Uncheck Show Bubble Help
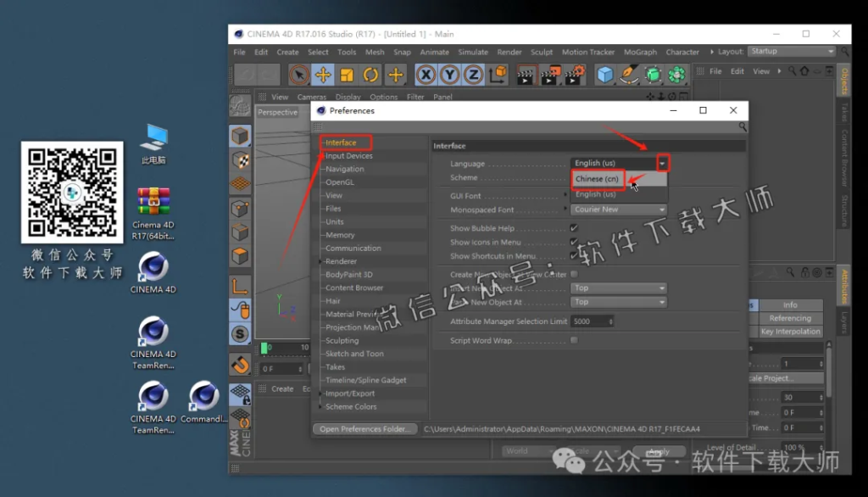 pos(573,227)
